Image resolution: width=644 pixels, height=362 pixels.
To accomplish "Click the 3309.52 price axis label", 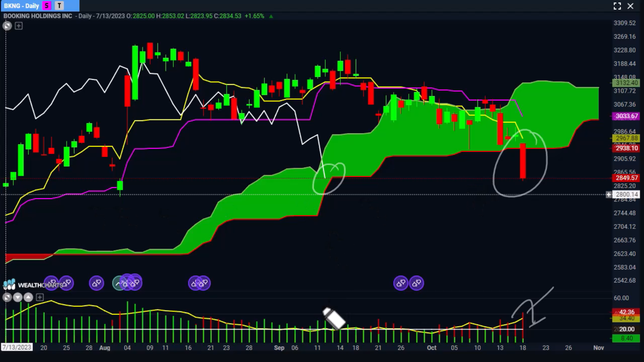I will click(625, 23).
